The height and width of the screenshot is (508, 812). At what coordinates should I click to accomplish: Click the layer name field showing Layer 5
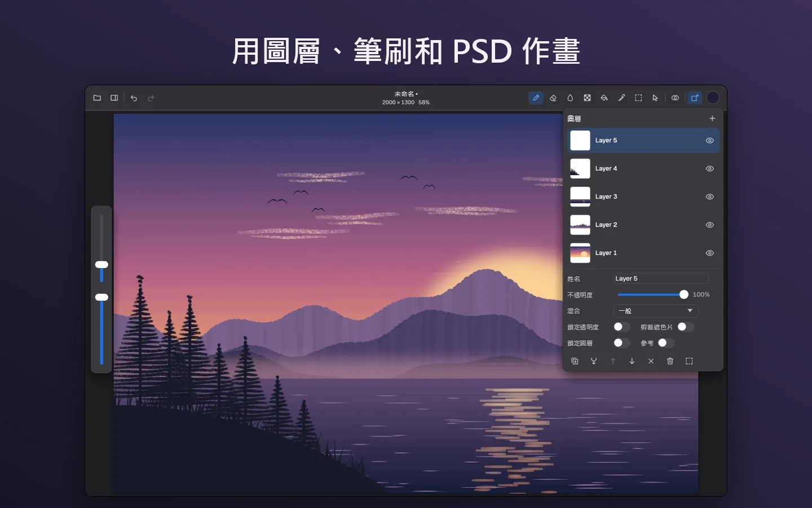(661, 278)
